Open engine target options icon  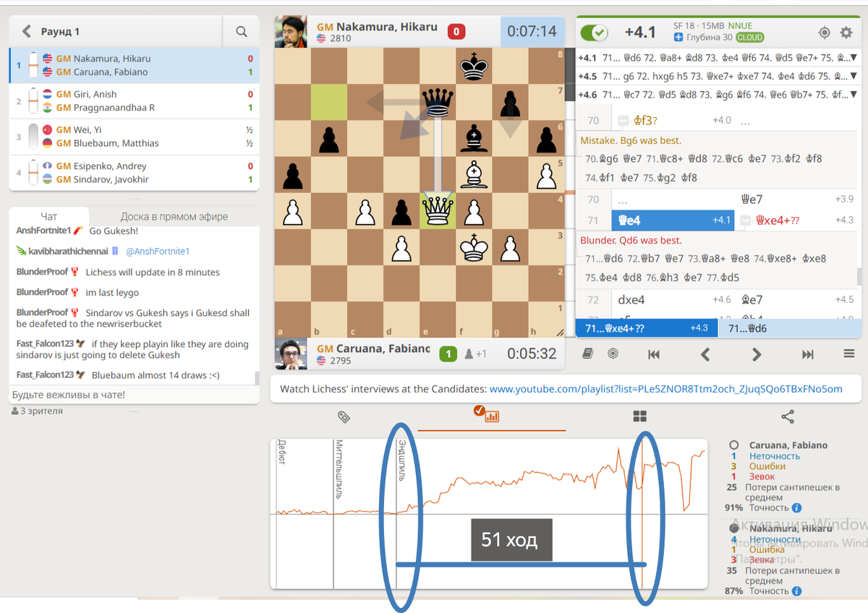824,33
